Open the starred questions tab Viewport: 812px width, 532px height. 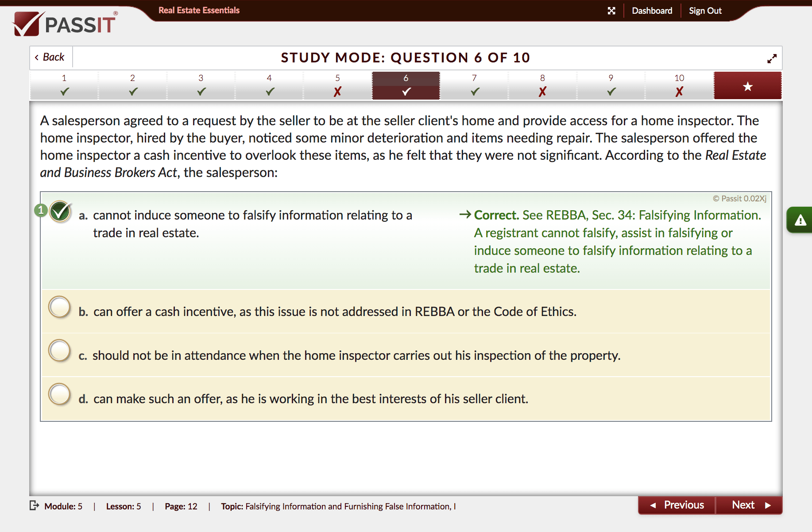[747, 85]
